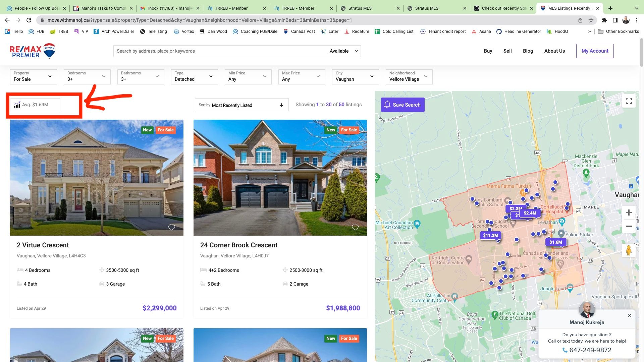Image resolution: width=644 pixels, height=362 pixels.
Task: Reload the page with browser refresh
Action: [x=29, y=20]
